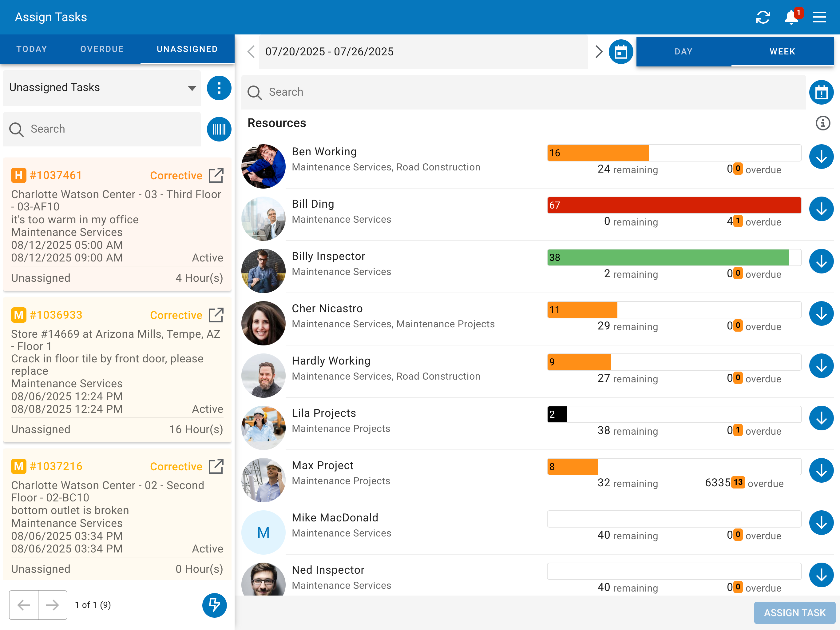The width and height of the screenshot is (840, 630).
Task: Expand Hardly Working's down arrow
Action: [x=821, y=365]
